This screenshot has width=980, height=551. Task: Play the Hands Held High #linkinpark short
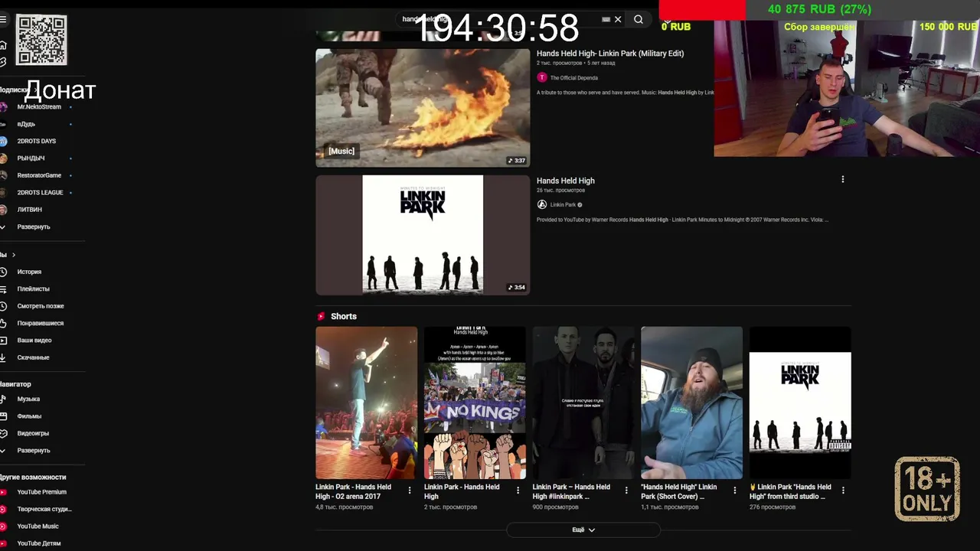click(x=583, y=403)
